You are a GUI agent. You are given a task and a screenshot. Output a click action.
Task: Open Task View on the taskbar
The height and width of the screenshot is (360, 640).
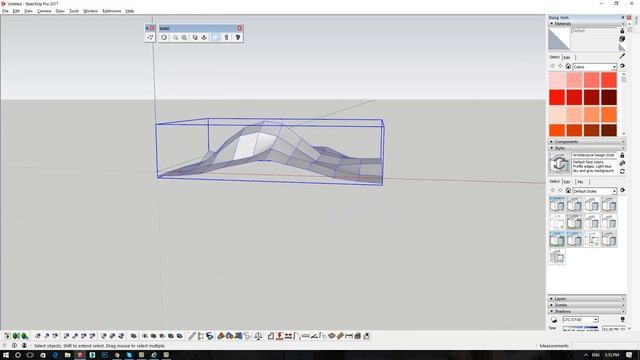coord(30,355)
